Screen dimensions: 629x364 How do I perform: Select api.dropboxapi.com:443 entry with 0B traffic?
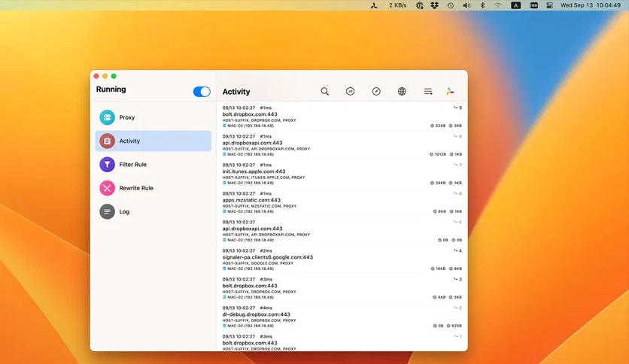pos(342,231)
